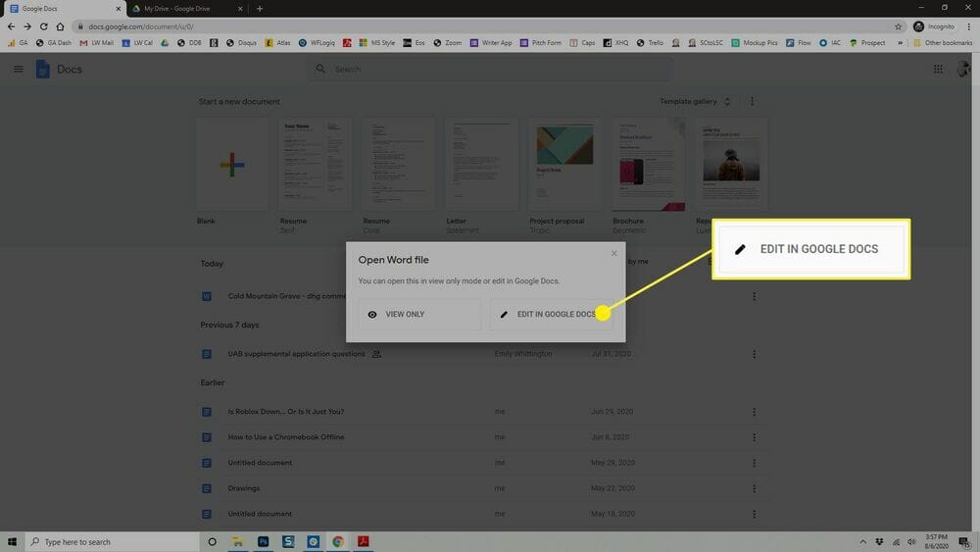Open the Project proposal template

tap(564, 164)
